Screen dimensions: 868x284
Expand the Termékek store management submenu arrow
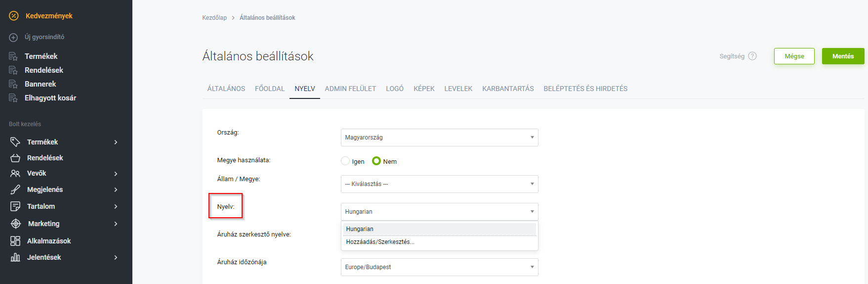[116, 142]
